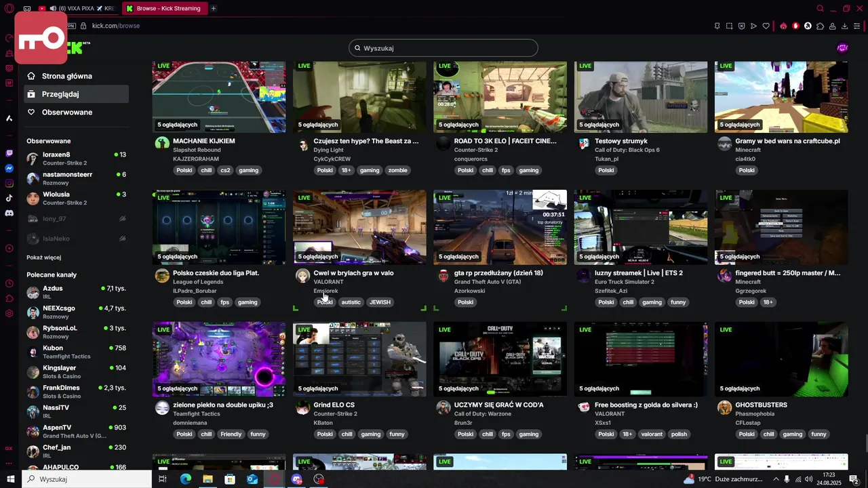Open followed channel loraxen8

point(76,159)
